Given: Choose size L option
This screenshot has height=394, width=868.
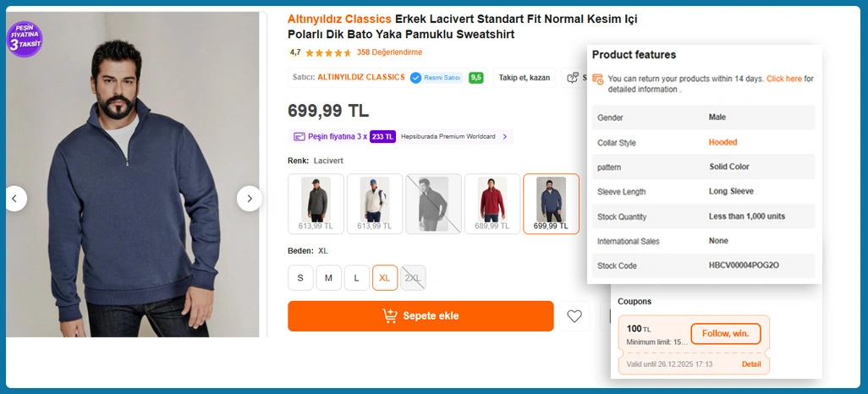Looking at the screenshot, I should point(357,278).
